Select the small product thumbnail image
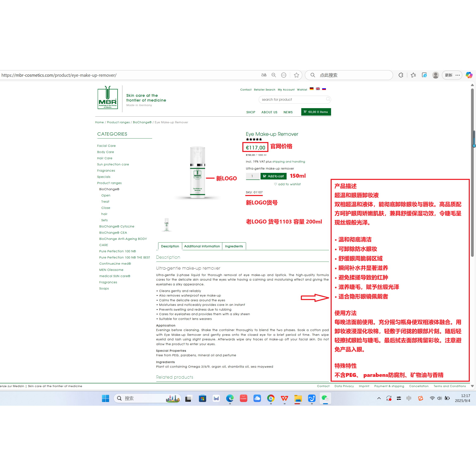Image resolution: width=476 pixels, height=476 pixels. coord(166,224)
